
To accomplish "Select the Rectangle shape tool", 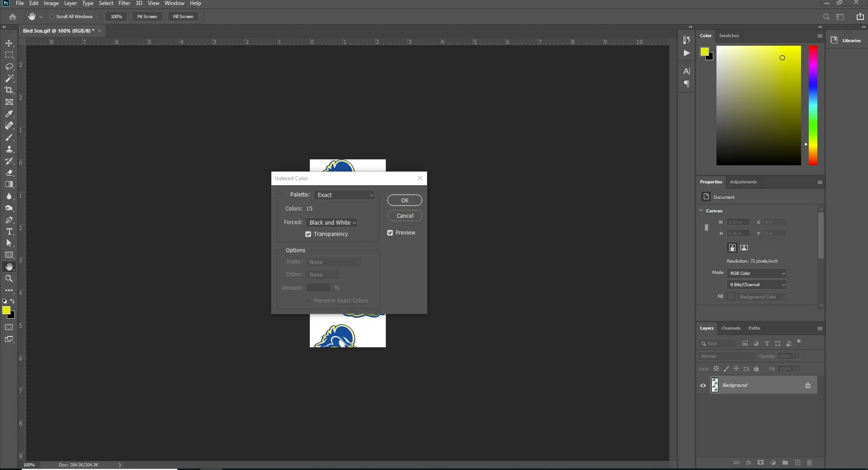I will (x=9, y=255).
